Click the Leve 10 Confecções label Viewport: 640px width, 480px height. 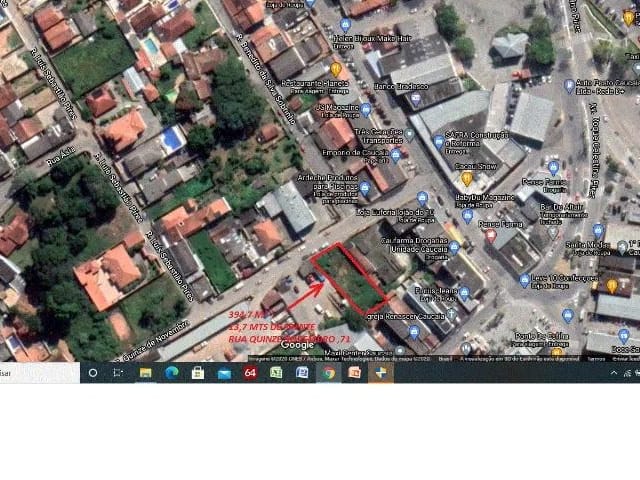[x=565, y=278]
